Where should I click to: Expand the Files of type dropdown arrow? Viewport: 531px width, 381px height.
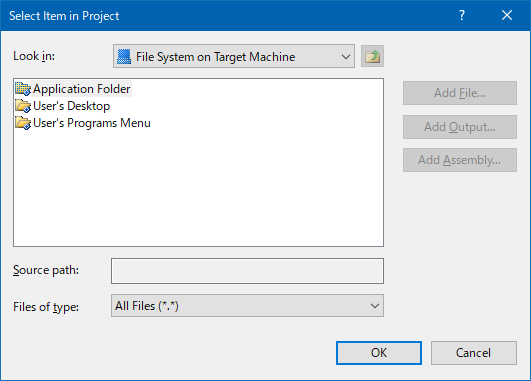coord(375,306)
